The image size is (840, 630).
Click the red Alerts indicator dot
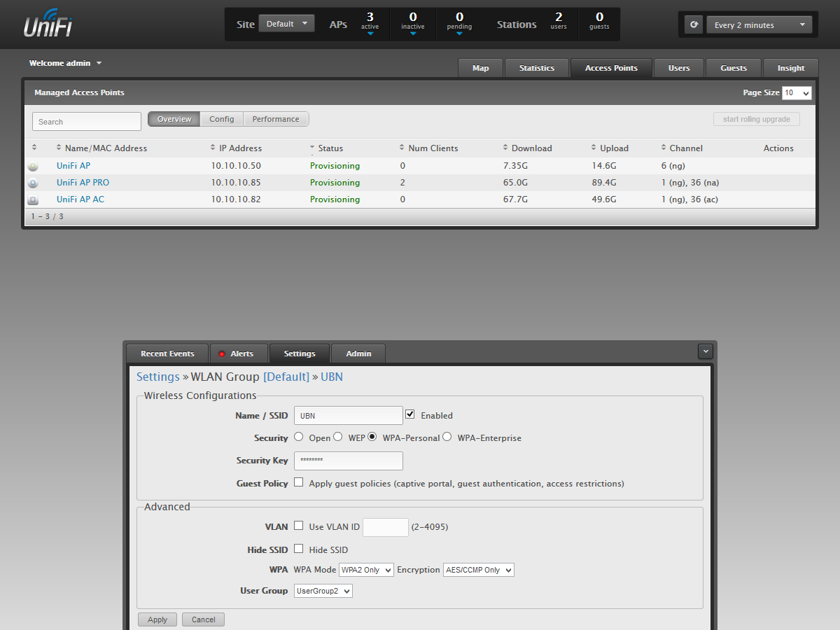[x=222, y=353]
